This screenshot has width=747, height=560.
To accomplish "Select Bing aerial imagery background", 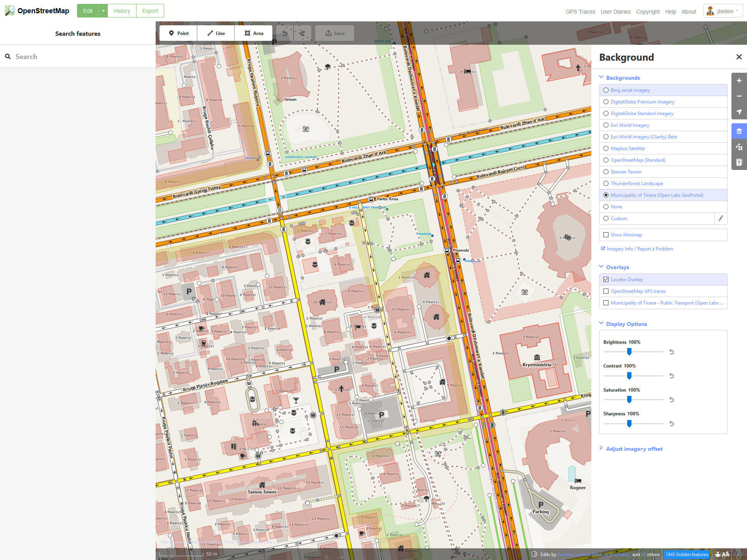I will pyautogui.click(x=606, y=90).
